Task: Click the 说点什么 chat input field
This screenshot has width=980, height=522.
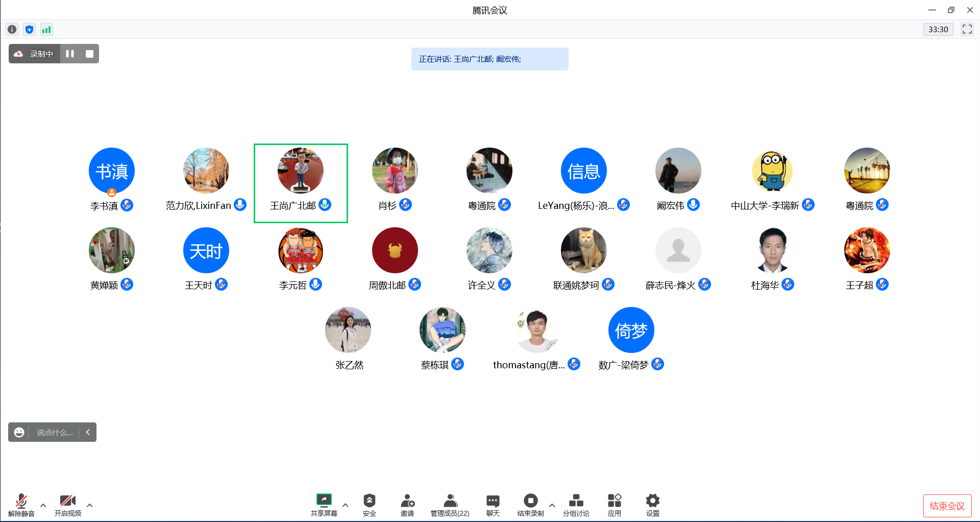Action: pos(55,432)
